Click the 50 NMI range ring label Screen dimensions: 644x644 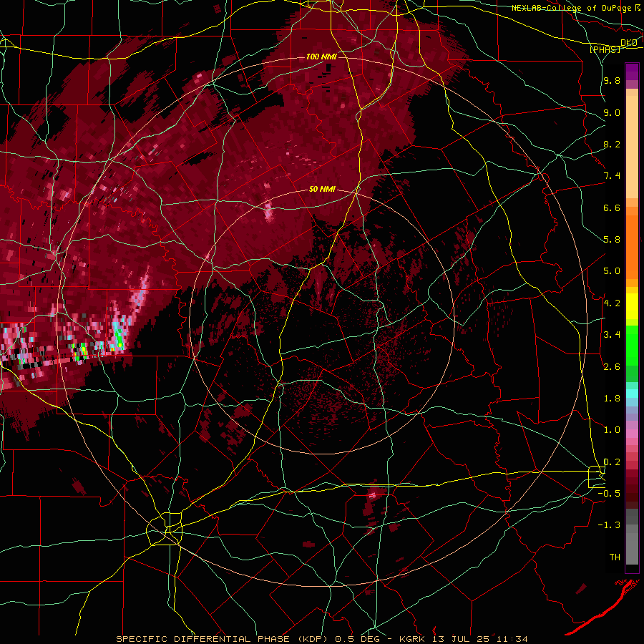pyautogui.click(x=322, y=189)
